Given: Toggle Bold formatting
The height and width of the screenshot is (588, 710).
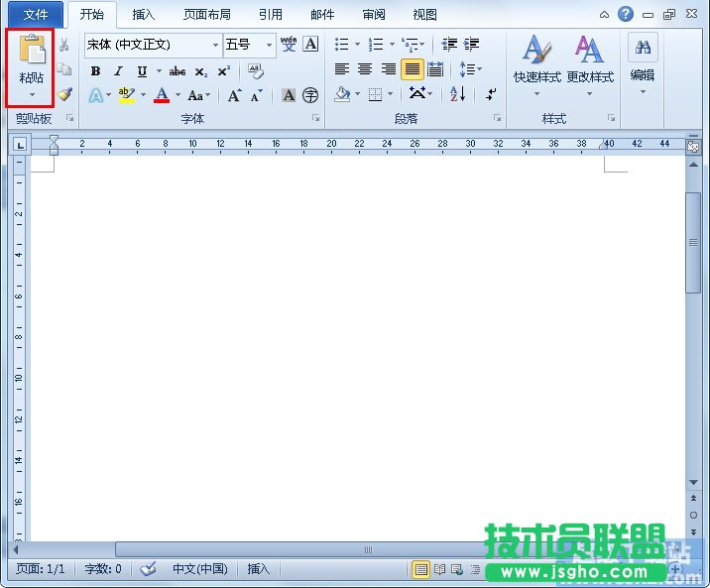Looking at the screenshot, I should [x=95, y=71].
